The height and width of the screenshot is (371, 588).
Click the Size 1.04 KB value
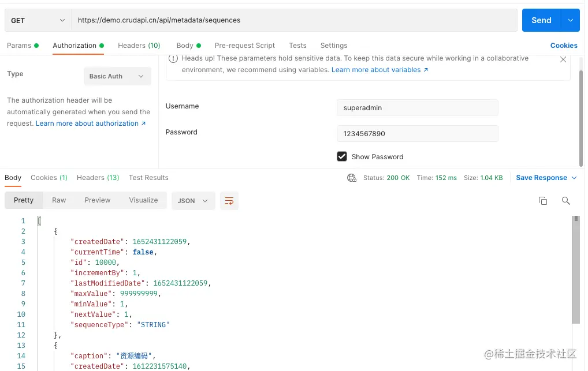(x=492, y=178)
